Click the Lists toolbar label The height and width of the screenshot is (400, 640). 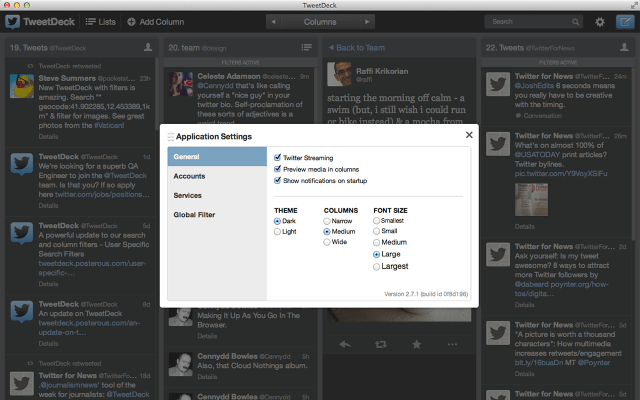(107, 22)
